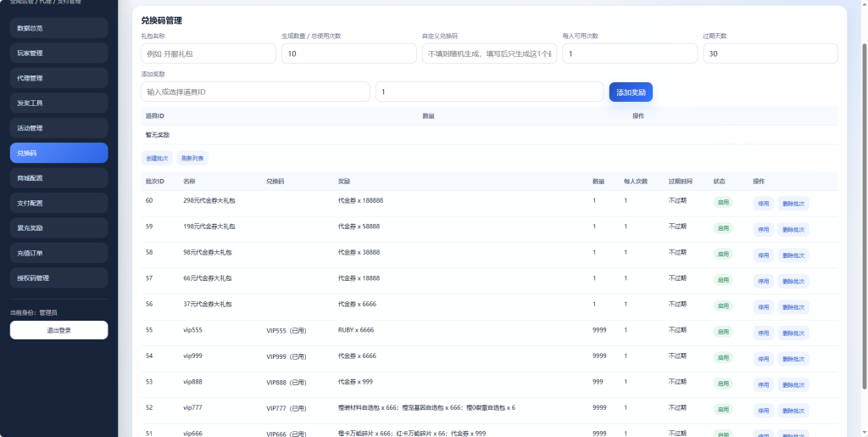Focus the 过期天数 field showing 30
Screen dimensions: 868x437
coord(770,53)
